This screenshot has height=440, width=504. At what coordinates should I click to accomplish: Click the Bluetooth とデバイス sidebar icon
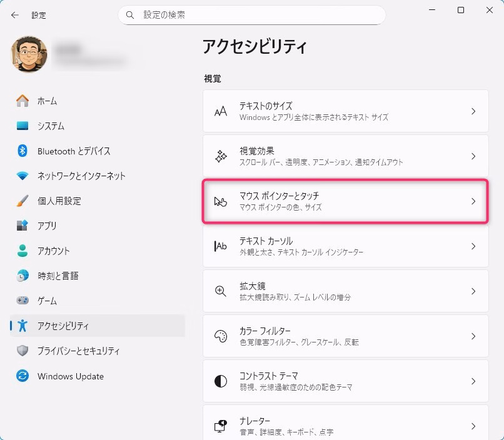point(23,151)
